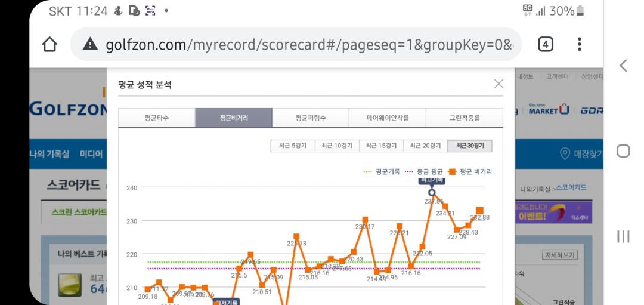Open the 그린적중률 tab
644x305 pixels.
[464, 118]
